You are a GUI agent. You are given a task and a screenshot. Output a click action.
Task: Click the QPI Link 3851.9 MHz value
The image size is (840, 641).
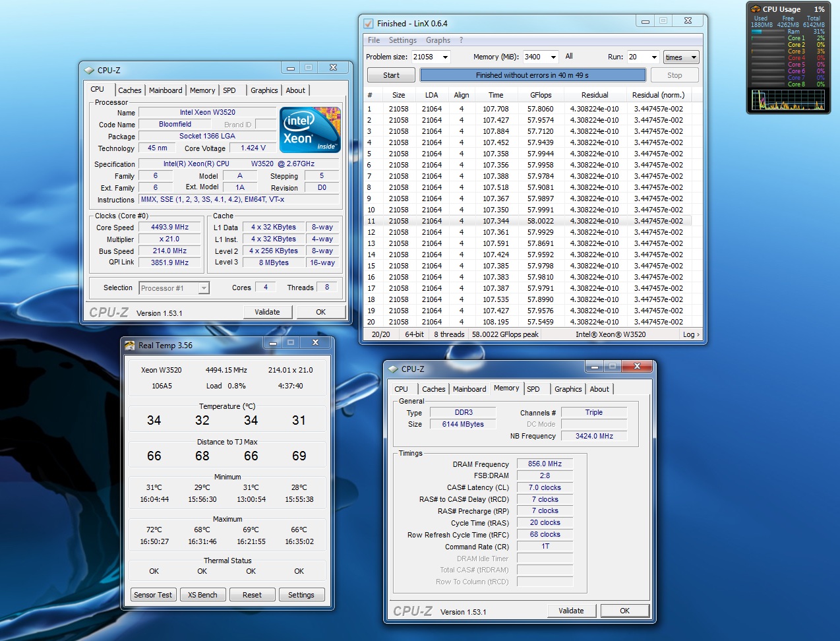click(x=170, y=262)
